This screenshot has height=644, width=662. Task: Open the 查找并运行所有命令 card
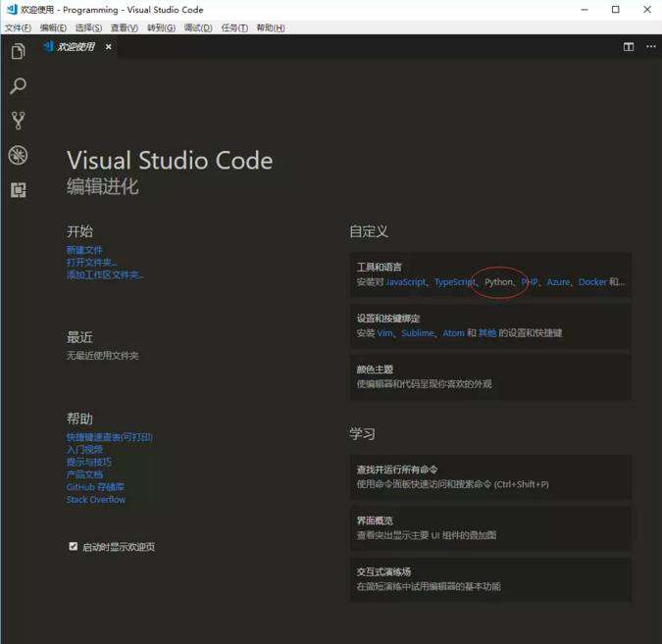tap(490, 477)
